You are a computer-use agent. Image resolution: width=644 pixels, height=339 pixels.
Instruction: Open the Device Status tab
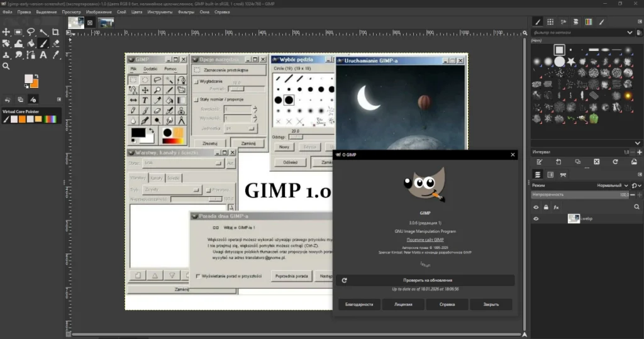[x=33, y=99]
